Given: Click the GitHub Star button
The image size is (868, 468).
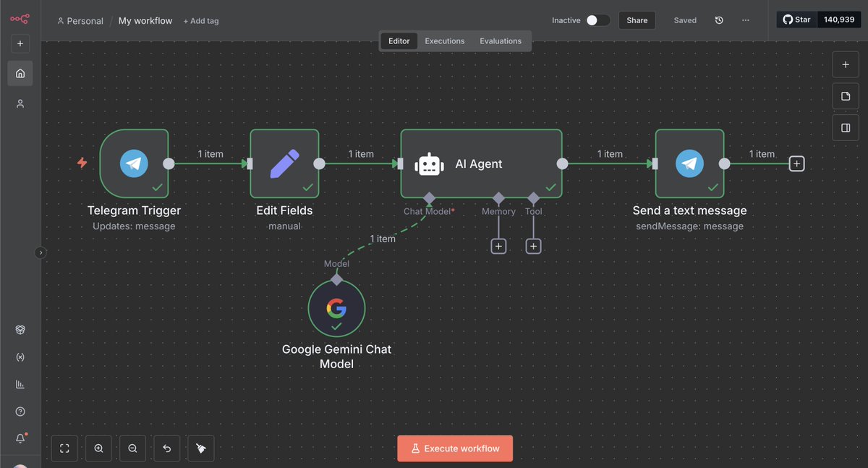Looking at the screenshot, I should [x=796, y=20].
